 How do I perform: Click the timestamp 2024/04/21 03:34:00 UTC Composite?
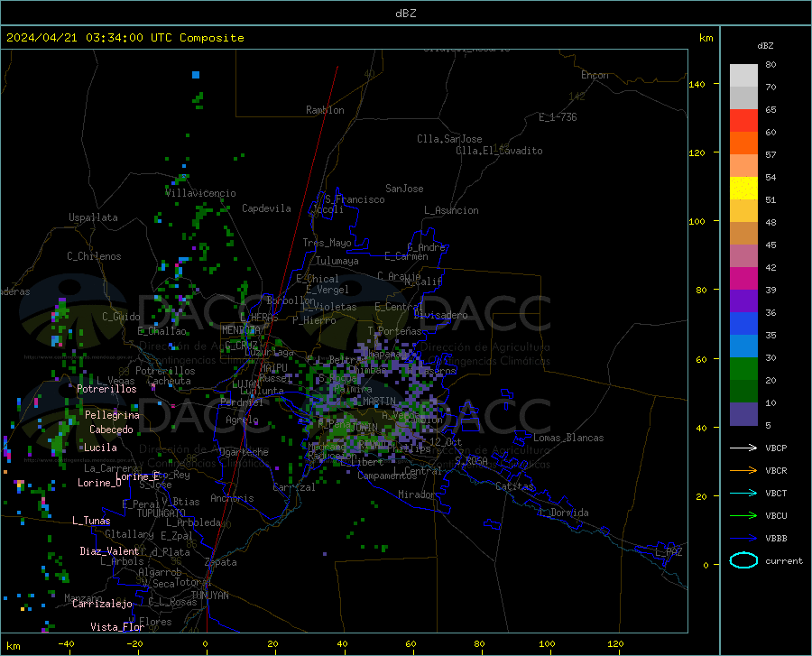pyautogui.click(x=125, y=38)
